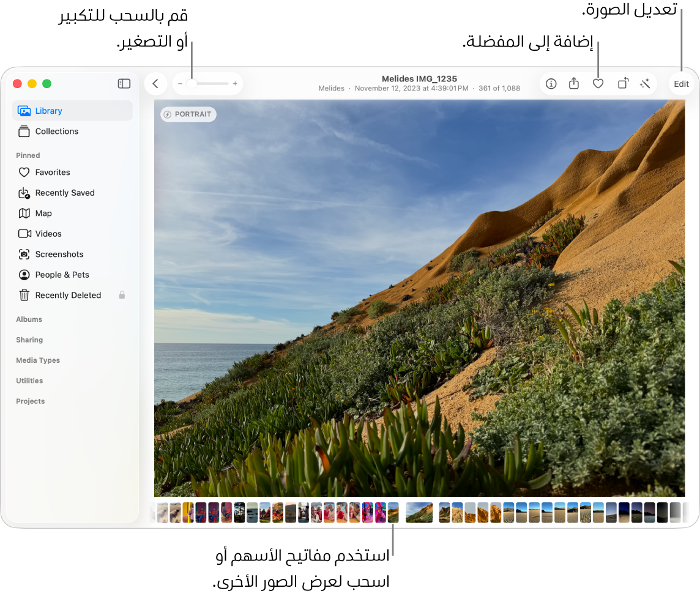
Task: Mark photo as favorite with heart icon
Action: coord(598,84)
